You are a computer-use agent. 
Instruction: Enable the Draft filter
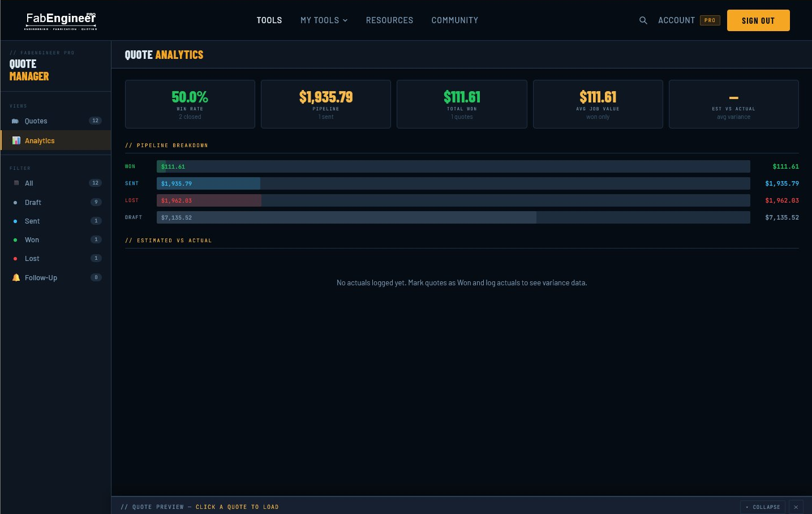tap(33, 202)
